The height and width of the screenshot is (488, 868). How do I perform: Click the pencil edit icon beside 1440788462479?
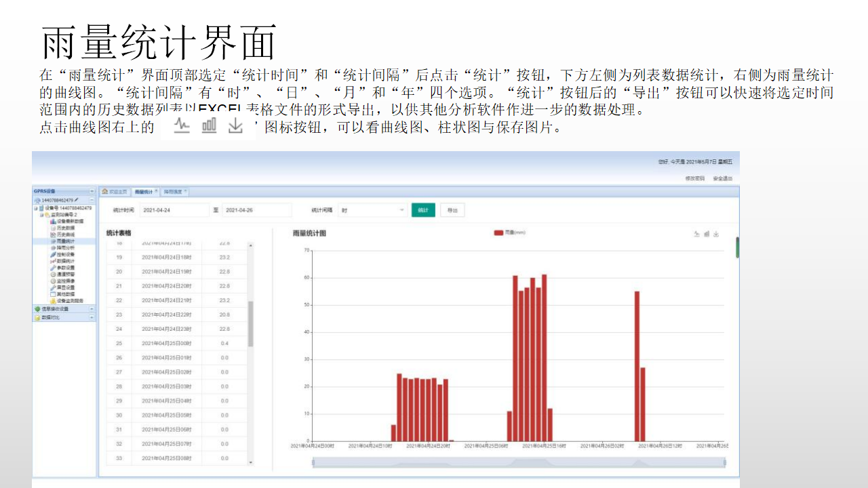pos(77,201)
